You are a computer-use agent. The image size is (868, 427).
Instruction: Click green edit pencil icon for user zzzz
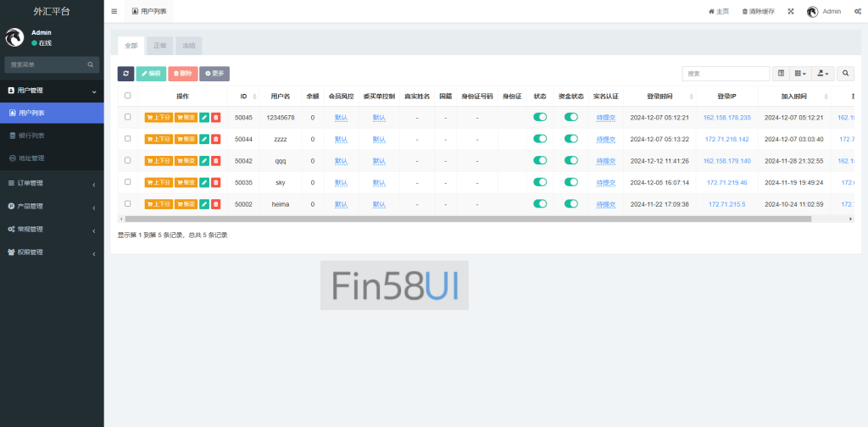(x=204, y=139)
